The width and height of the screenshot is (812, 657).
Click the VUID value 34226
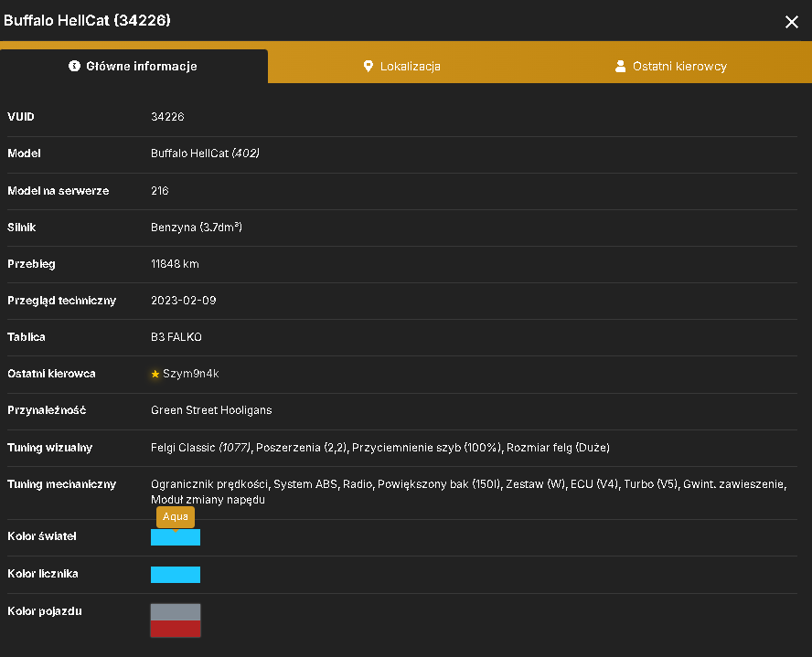(x=167, y=116)
